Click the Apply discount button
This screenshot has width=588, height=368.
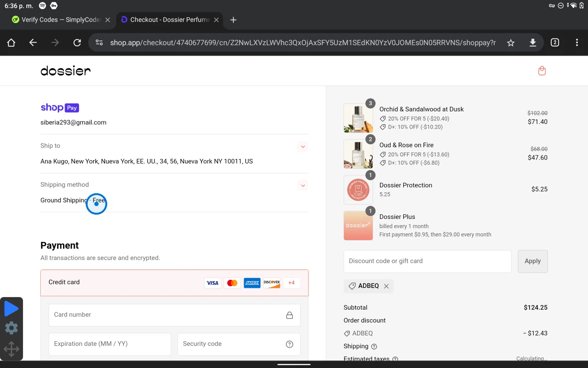pos(532,261)
